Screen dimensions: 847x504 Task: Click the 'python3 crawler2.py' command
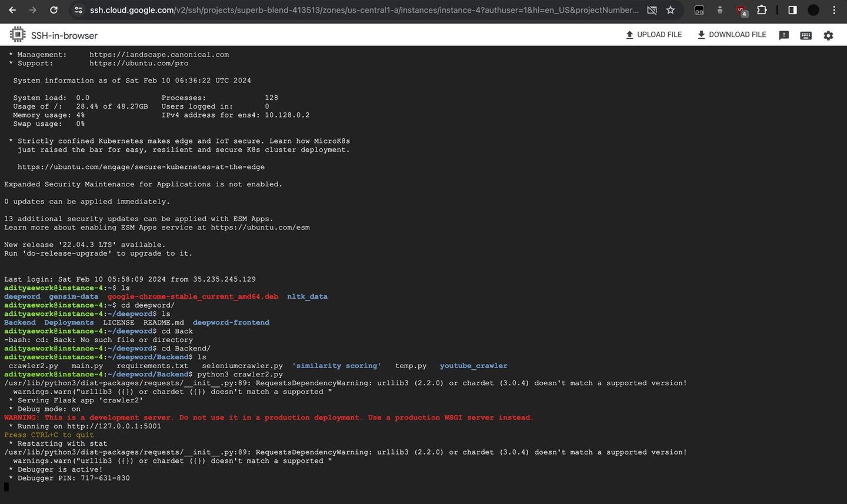pos(240,375)
